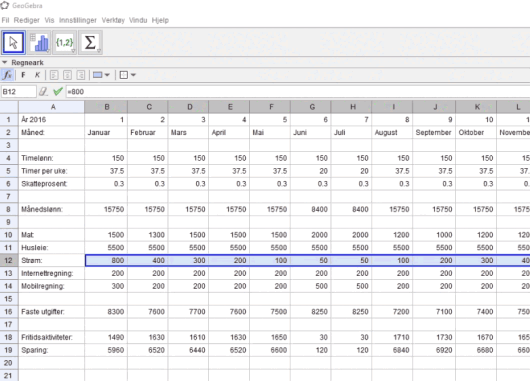The height and width of the screenshot is (381, 530).
Task: Expand background color dropdown arrow
Action: [107, 75]
